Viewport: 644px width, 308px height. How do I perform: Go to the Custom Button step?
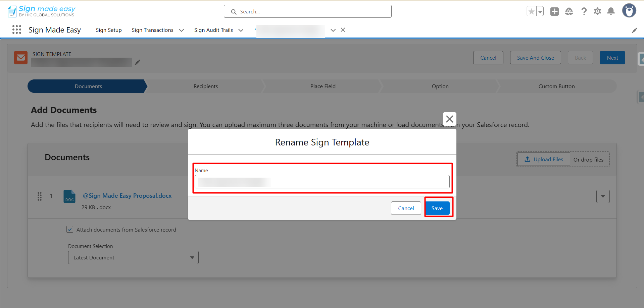coord(557,86)
